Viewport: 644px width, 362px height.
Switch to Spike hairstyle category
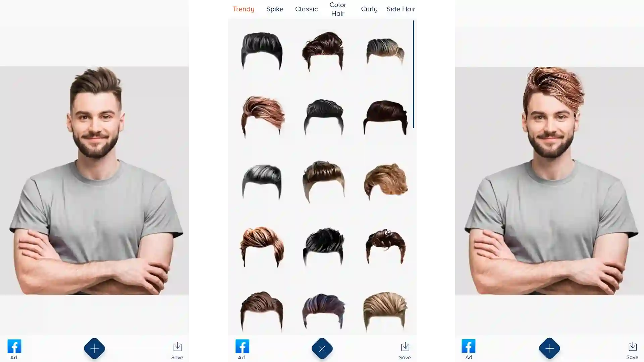(275, 9)
